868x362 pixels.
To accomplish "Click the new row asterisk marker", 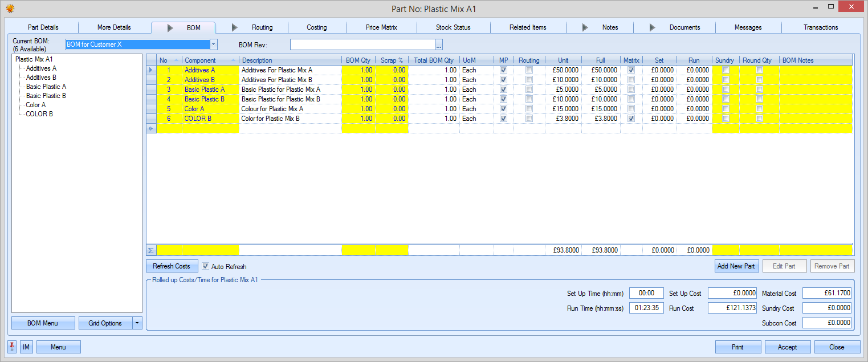I will tap(151, 129).
